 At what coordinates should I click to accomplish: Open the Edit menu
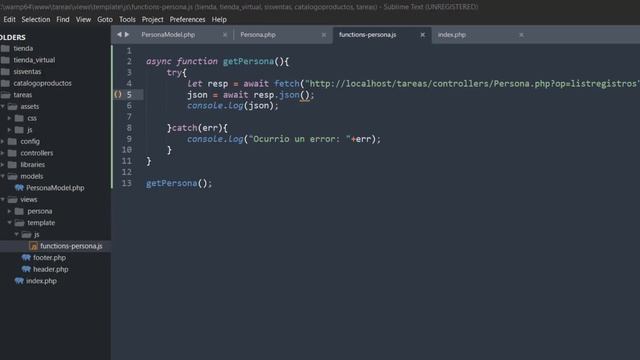click(9, 20)
